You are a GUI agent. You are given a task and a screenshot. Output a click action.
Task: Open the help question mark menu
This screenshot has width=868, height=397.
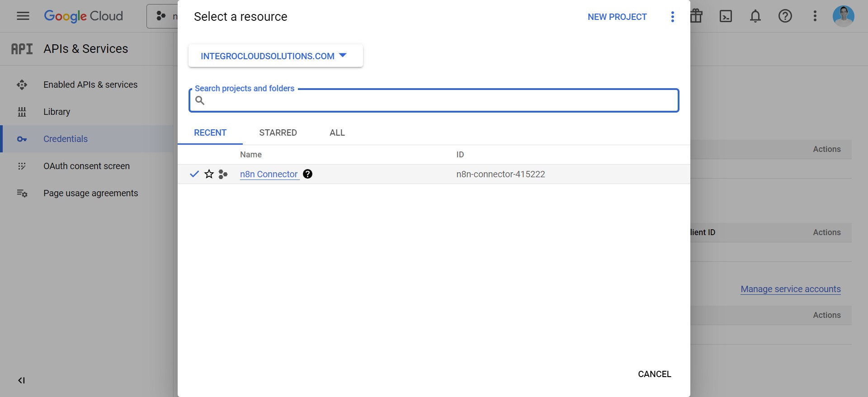point(785,16)
